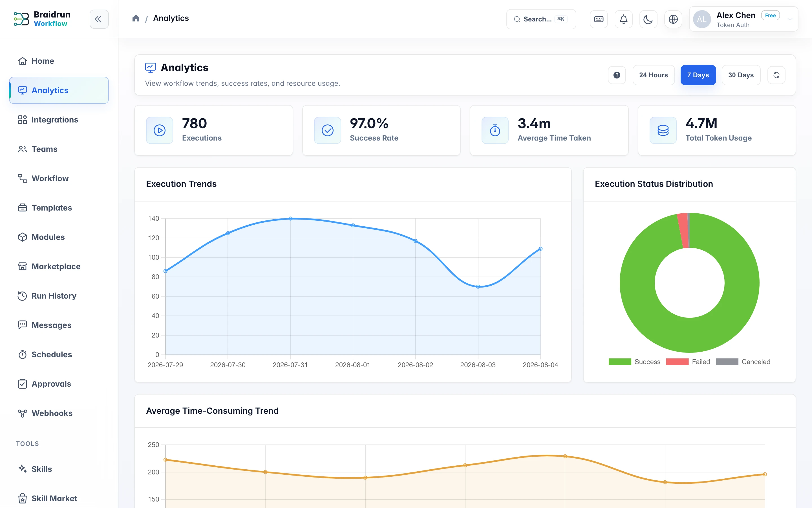The height and width of the screenshot is (508, 812).
Task: Click the Total Token Usage database icon
Action: pos(663,130)
